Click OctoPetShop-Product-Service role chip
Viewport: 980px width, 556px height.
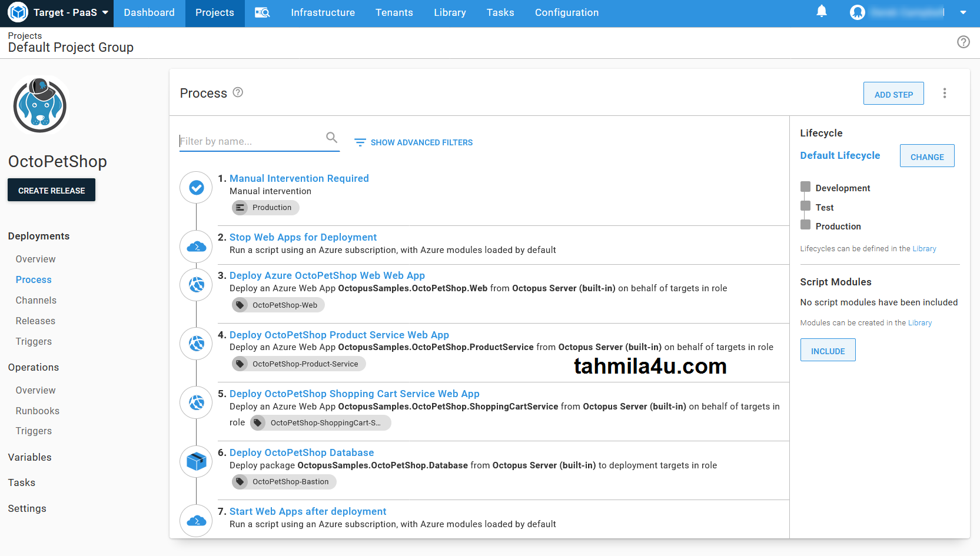[x=299, y=364]
